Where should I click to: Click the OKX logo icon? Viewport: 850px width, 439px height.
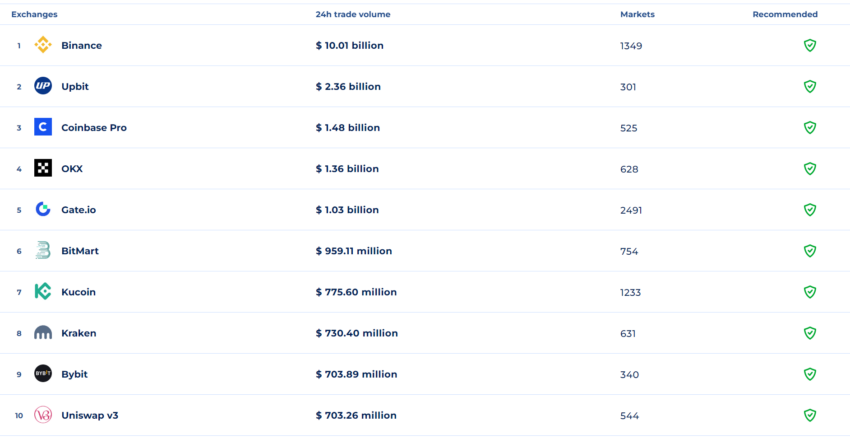point(43,168)
